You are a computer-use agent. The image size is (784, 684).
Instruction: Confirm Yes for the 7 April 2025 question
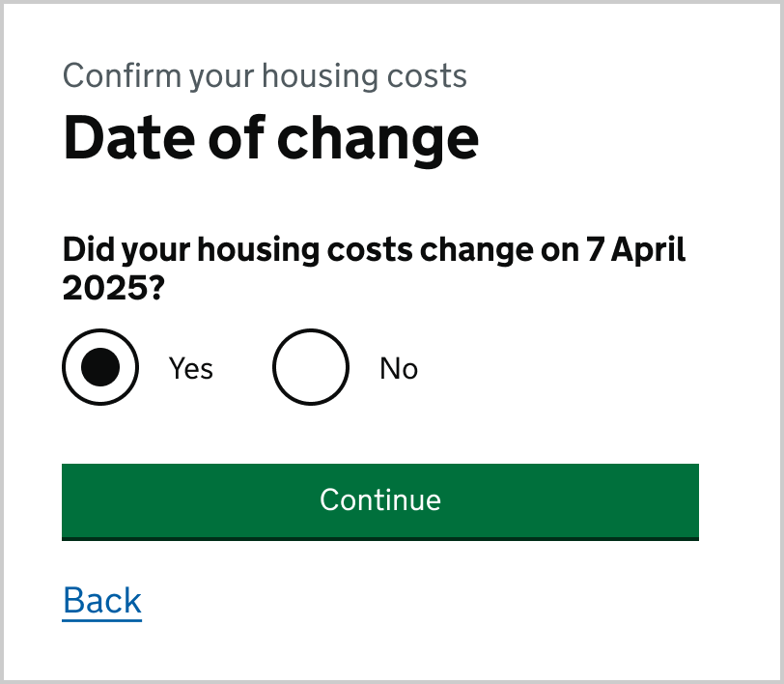[100, 367]
